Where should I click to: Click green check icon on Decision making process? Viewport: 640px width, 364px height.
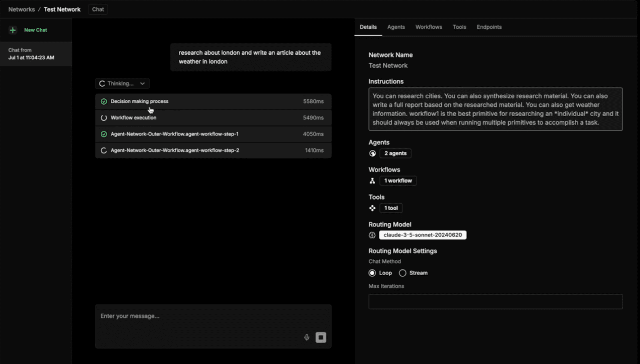[x=104, y=101]
